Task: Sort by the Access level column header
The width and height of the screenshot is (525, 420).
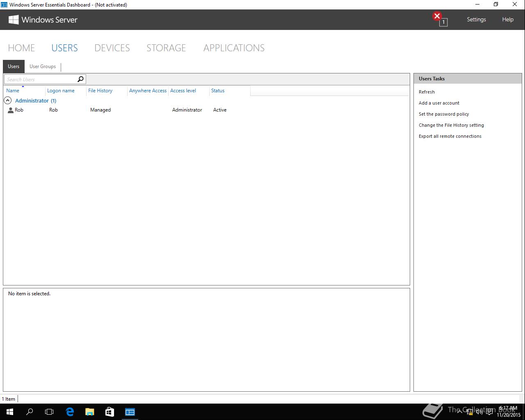Action: point(189,91)
